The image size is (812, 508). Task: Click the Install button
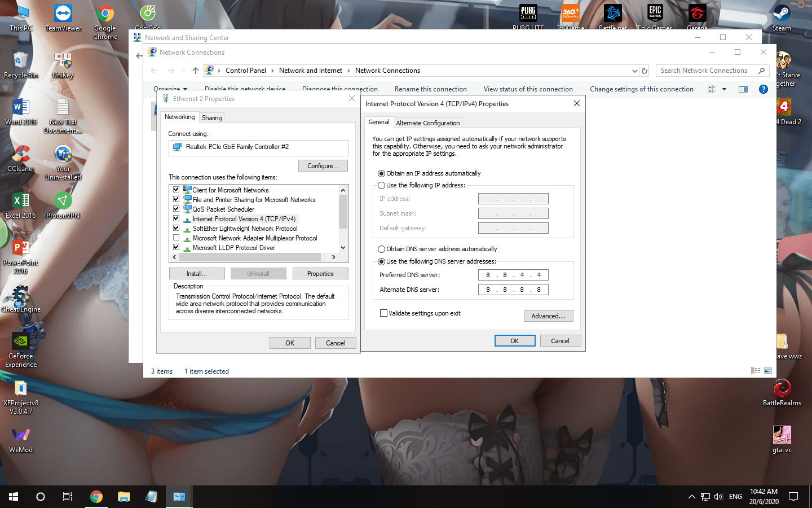pyautogui.click(x=197, y=274)
